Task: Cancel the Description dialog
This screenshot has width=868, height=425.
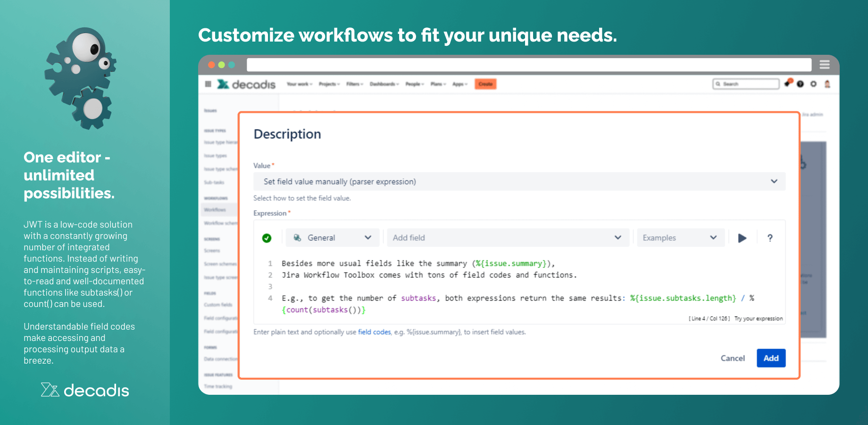Action: tap(733, 358)
